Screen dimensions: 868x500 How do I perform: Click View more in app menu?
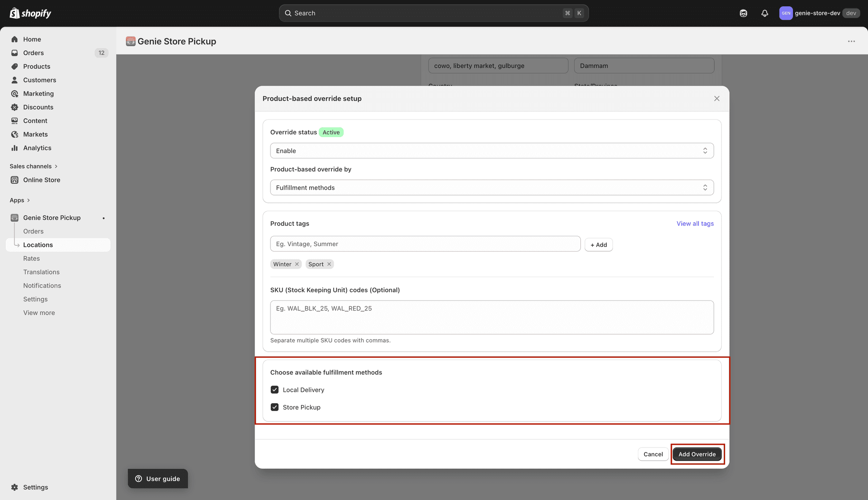pos(39,313)
